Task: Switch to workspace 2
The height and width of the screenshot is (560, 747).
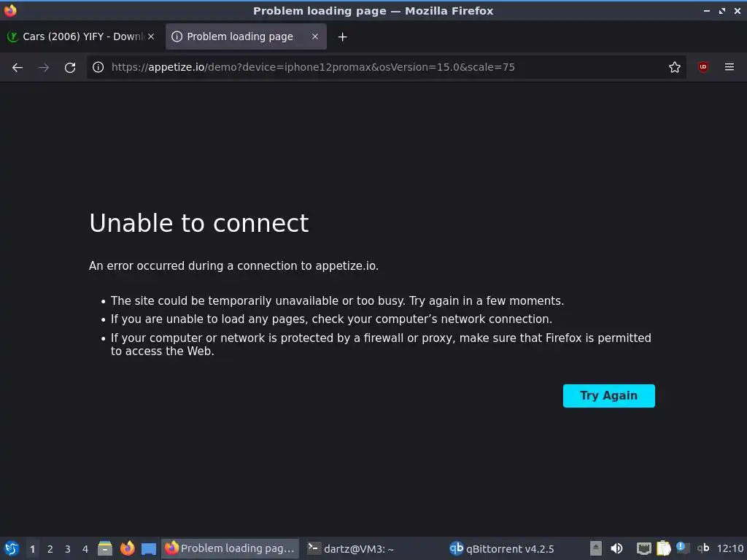Action: pos(50,549)
